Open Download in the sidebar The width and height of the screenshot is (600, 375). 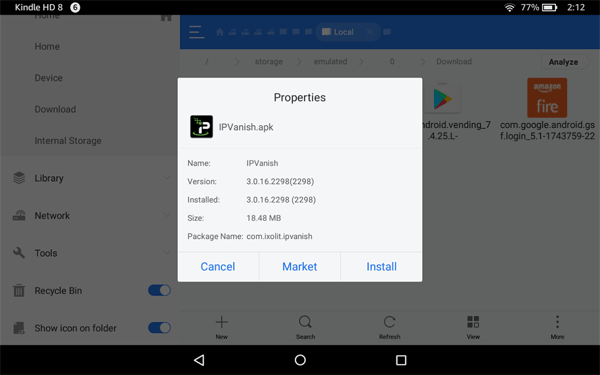click(55, 109)
